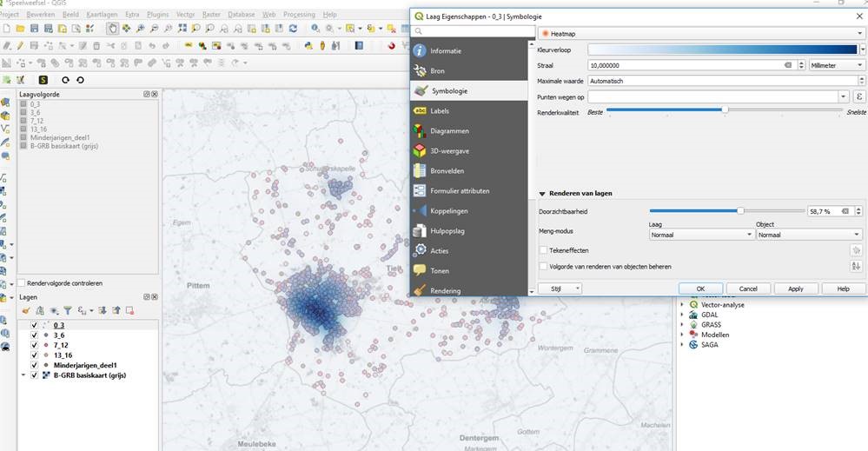Open a project with the yellow folder icon
The height and width of the screenshot is (451, 868).
21,28
